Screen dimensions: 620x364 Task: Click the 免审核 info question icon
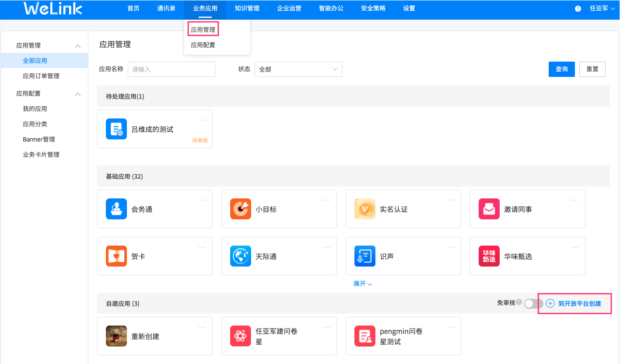(x=519, y=302)
